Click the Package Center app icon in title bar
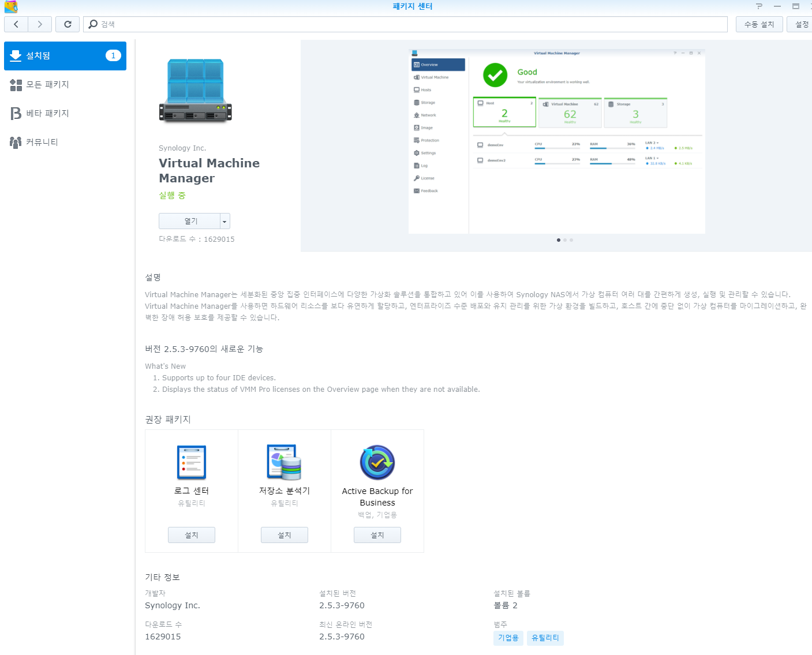812x655 pixels. (x=11, y=6)
